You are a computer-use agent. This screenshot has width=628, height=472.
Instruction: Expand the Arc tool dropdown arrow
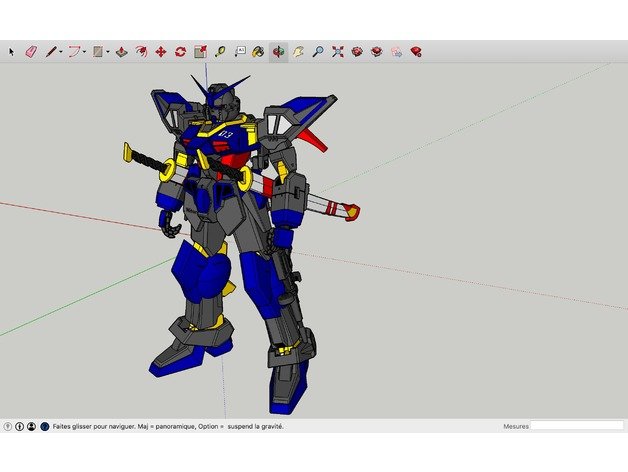click(x=84, y=51)
